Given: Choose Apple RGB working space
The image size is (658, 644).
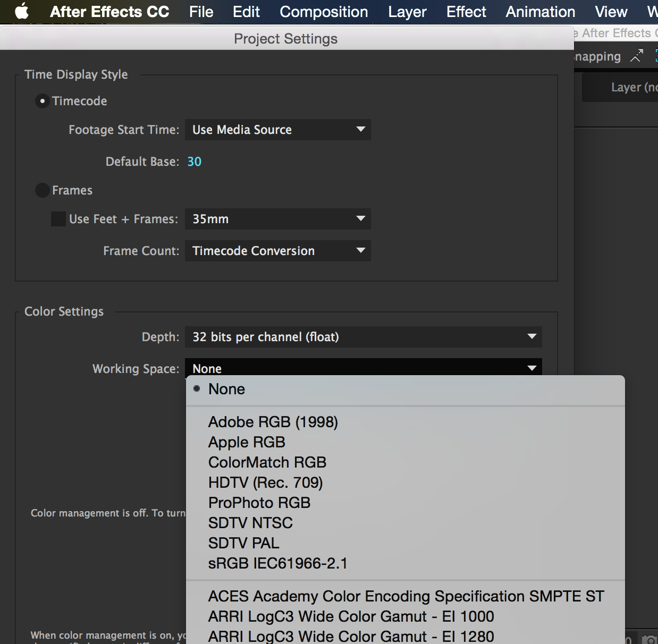Looking at the screenshot, I should point(406,442).
